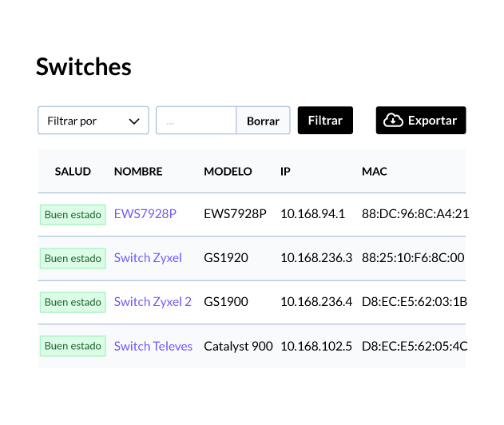Open the Switch Zyxel link
Image resolution: width=504 pixels, height=425 pixels.
pos(148,258)
